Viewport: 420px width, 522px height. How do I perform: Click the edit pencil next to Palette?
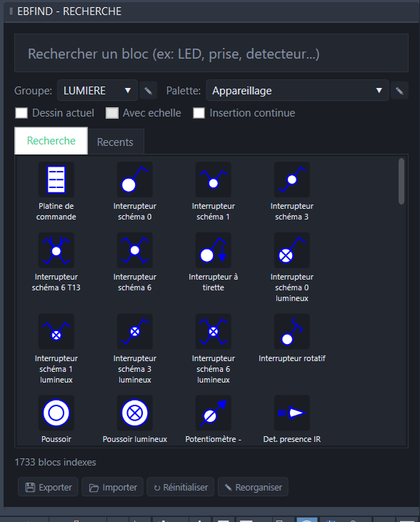point(399,91)
